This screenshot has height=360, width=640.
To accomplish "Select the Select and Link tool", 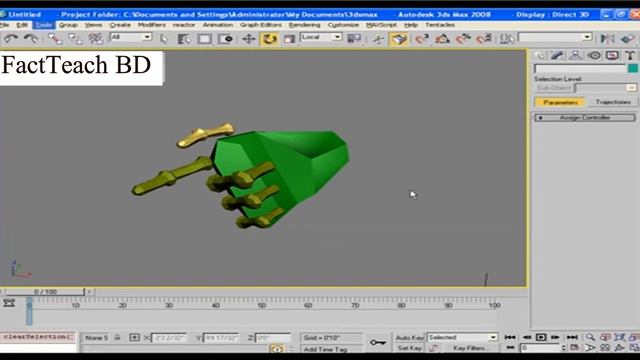I will (x=55, y=39).
